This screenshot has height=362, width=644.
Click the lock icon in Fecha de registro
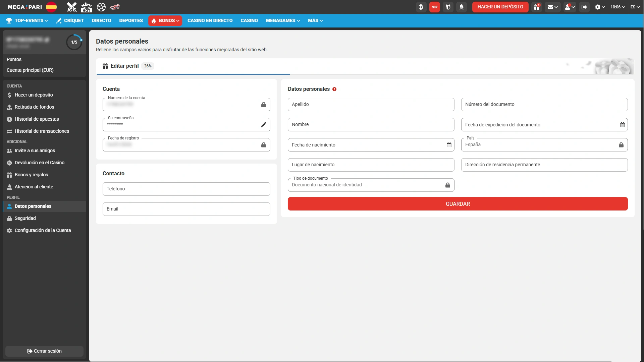tap(264, 145)
